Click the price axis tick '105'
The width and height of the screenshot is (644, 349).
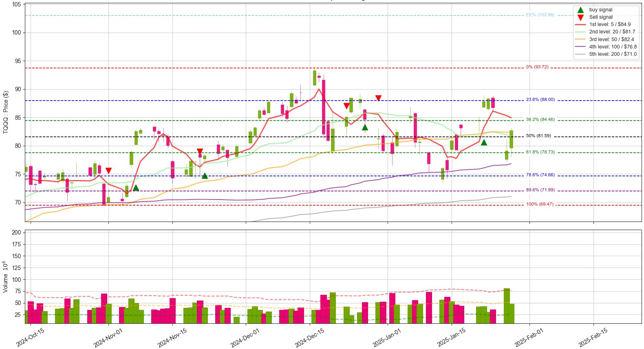click(17, 4)
